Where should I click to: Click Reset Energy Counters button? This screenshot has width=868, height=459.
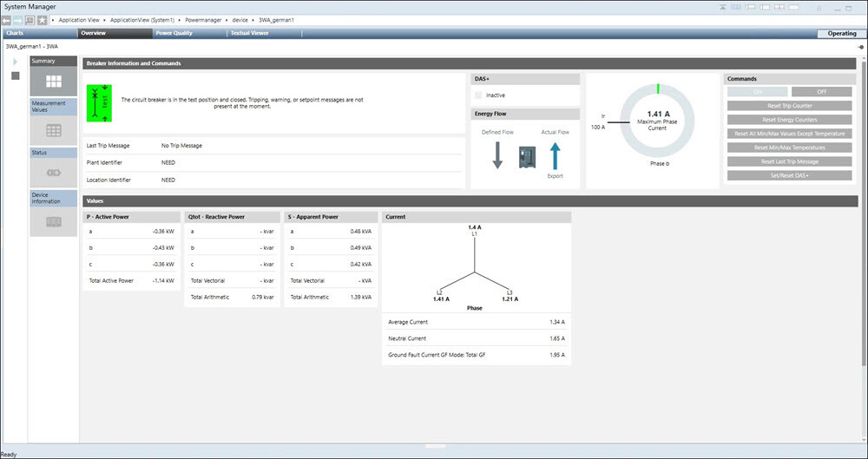pyautogui.click(x=789, y=120)
